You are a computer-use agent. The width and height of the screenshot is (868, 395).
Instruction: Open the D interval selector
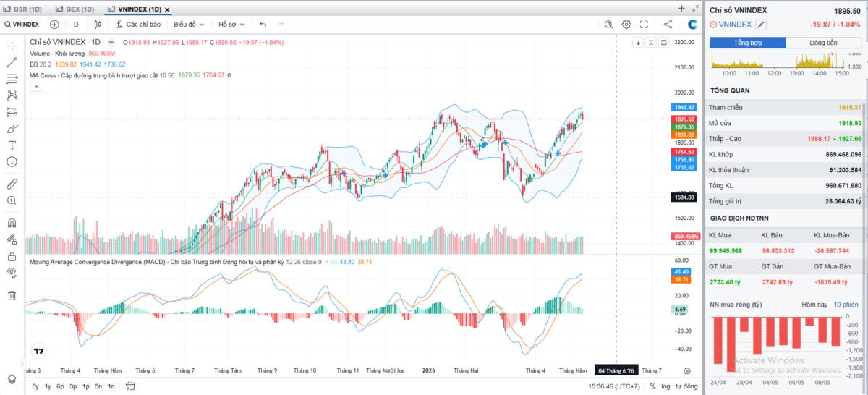[x=76, y=24]
